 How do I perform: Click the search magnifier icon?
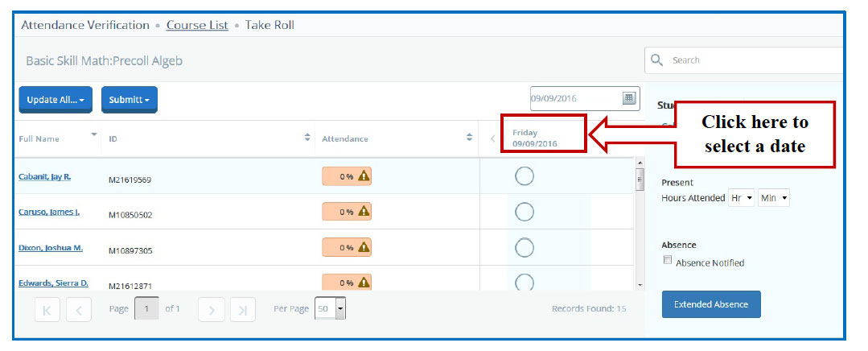pyautogui.click(x=657, y=60)
